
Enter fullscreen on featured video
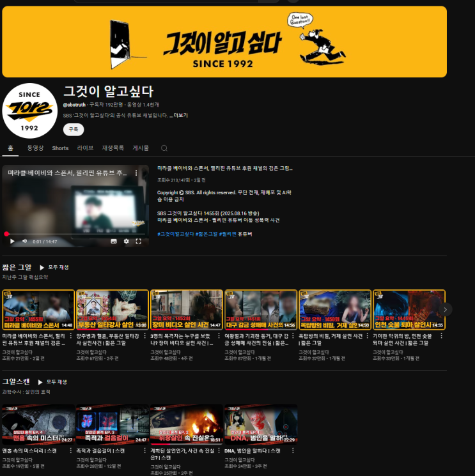(x=139, y=242)
